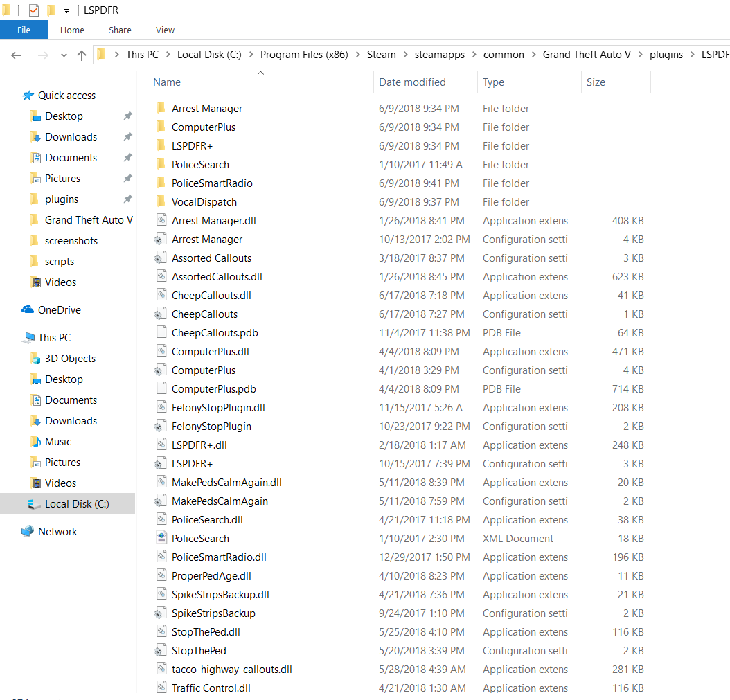Viewport: 730px width, 700px height.
Task: Sort by the Type column header
Action: coord(493,82)
